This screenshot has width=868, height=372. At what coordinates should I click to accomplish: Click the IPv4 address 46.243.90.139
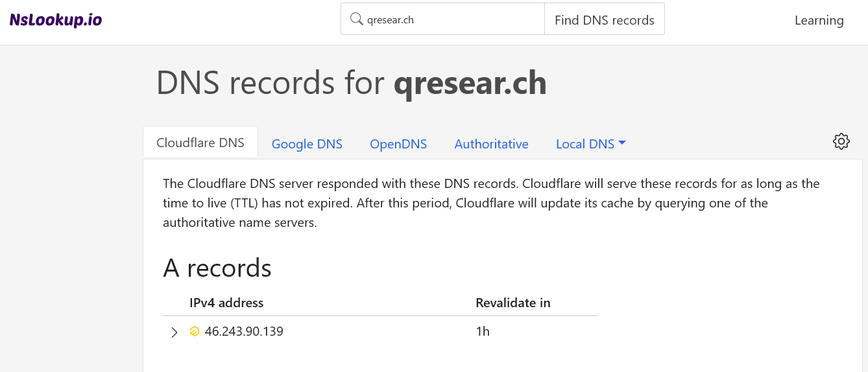(x=244, y=332)
